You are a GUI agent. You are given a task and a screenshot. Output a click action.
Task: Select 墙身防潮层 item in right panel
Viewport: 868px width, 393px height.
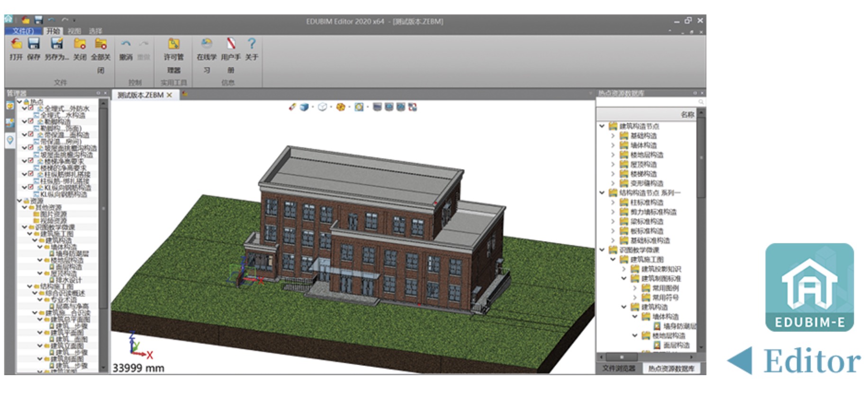point(679,326)
